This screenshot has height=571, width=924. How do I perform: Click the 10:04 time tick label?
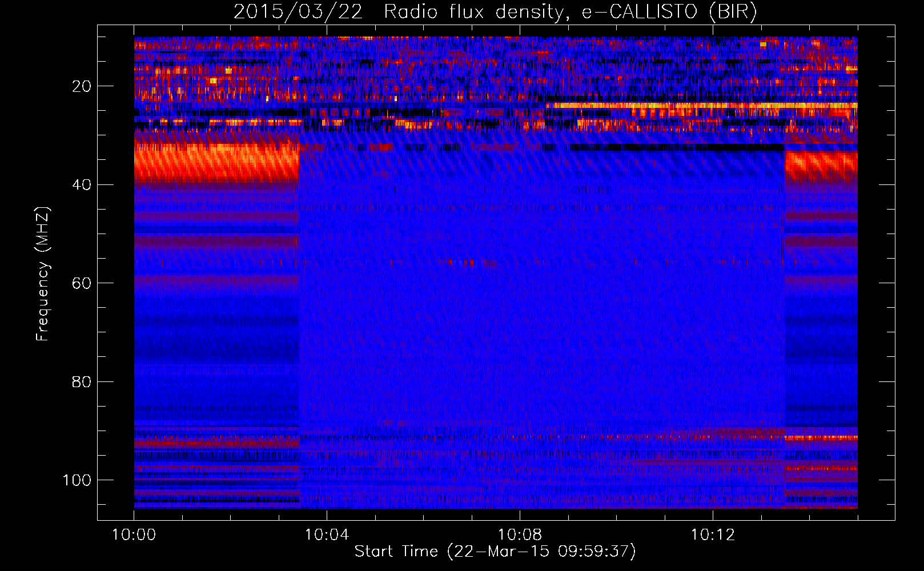pos(327,535)
